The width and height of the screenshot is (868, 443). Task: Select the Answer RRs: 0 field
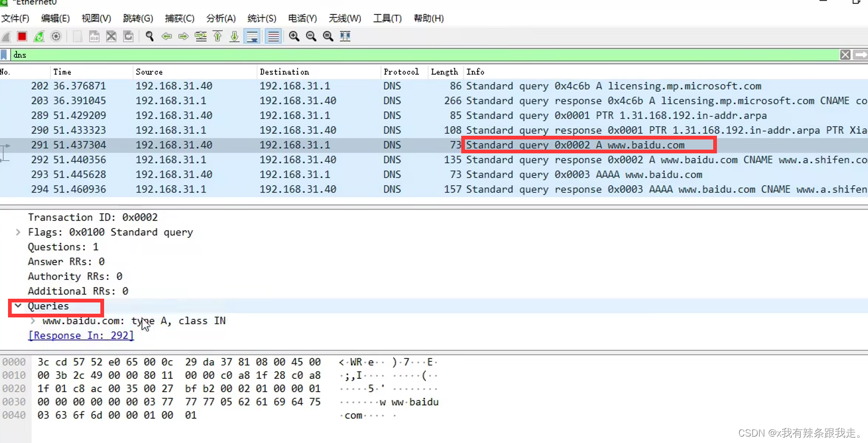[x=66, y=262]
